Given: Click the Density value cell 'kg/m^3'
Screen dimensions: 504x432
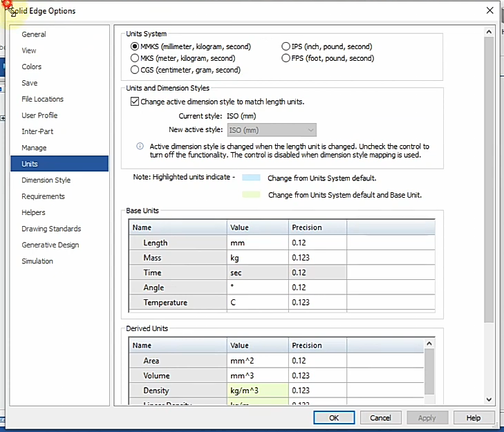Looking at the screenshot, I should [257, 391].
